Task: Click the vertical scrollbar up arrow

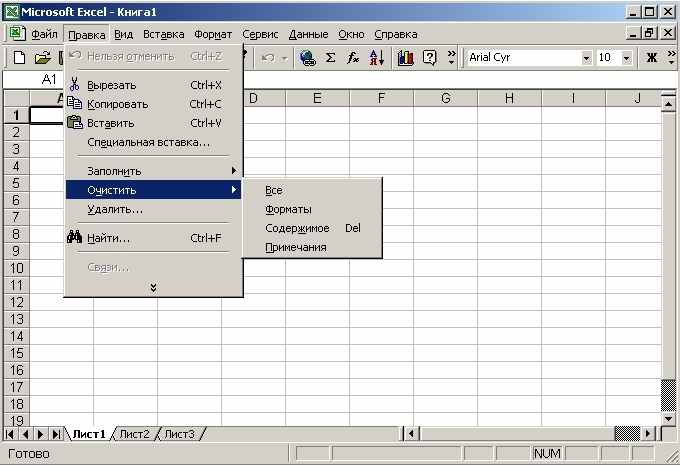Action: pyautogui.click(x=668, y=104)
